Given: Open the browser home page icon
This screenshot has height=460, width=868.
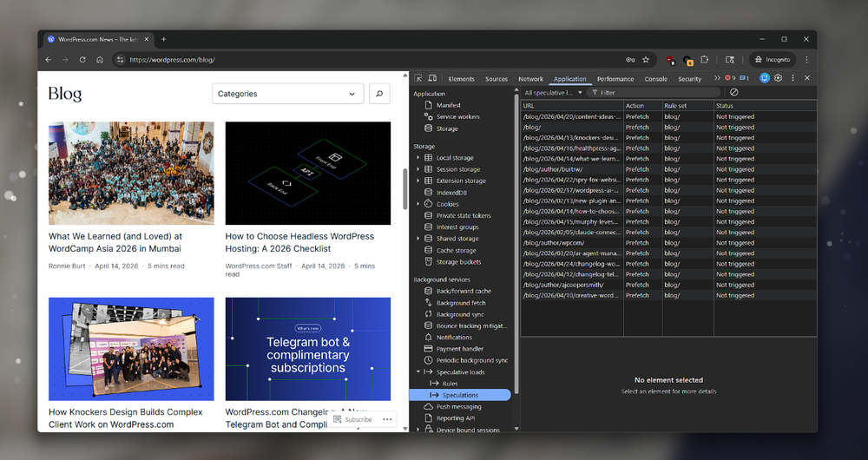Looking at the screenshot, I should tap(100, 60).
